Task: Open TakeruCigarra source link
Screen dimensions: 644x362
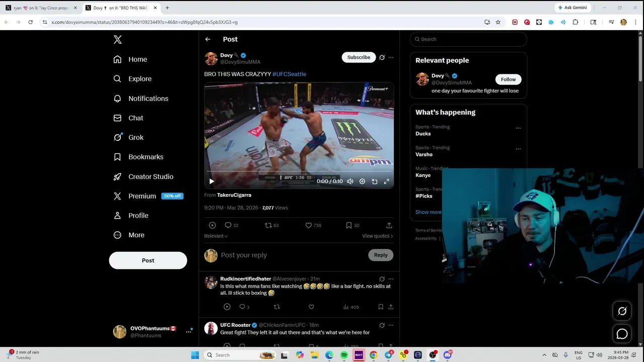Action: 234,195
